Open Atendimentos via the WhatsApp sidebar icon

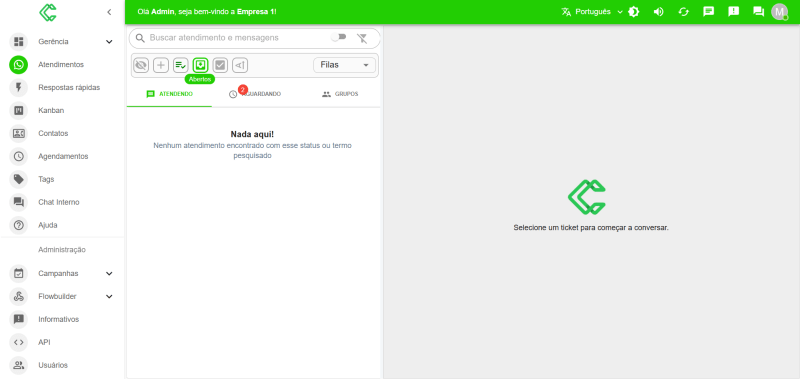point(19,65)
